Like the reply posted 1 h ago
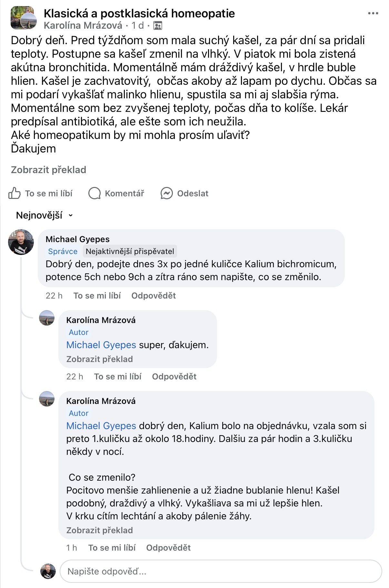Image resolution: width=389 pixels, height=588 pixels. point(112,548)
